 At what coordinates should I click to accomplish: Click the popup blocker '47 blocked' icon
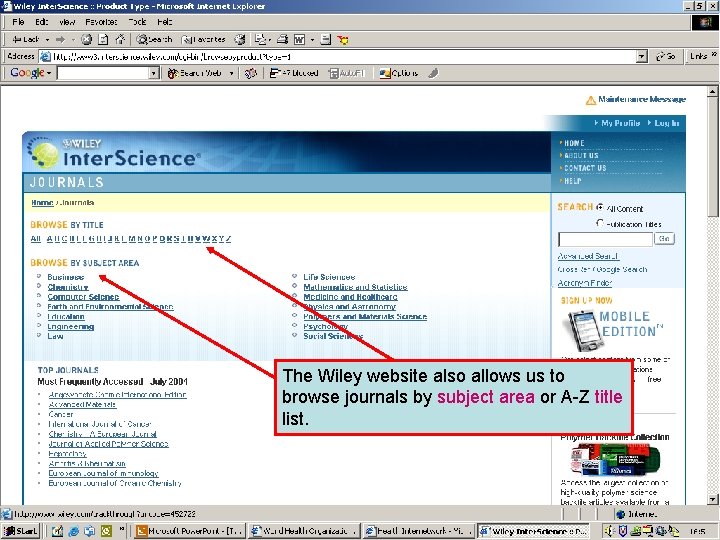click(x=294, y=73)
